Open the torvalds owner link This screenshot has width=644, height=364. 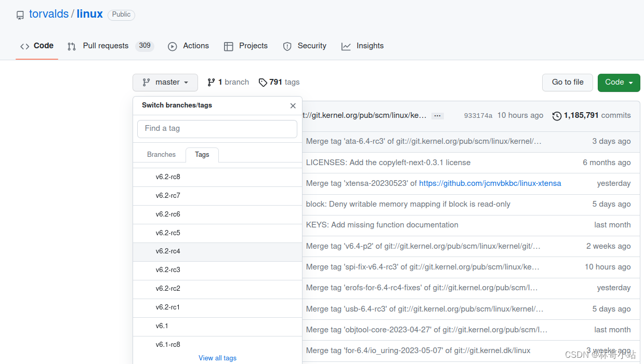point(49,14)
